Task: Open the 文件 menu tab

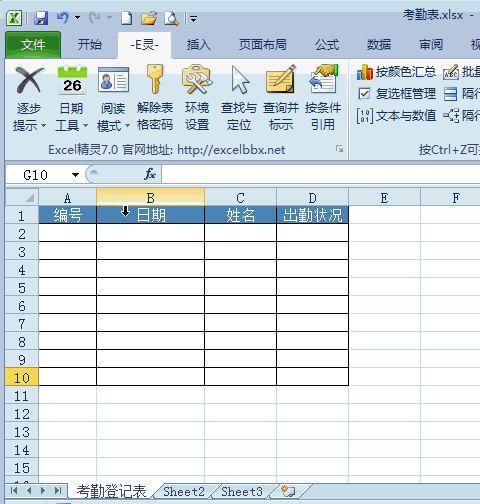Action: tap(33, 45)
